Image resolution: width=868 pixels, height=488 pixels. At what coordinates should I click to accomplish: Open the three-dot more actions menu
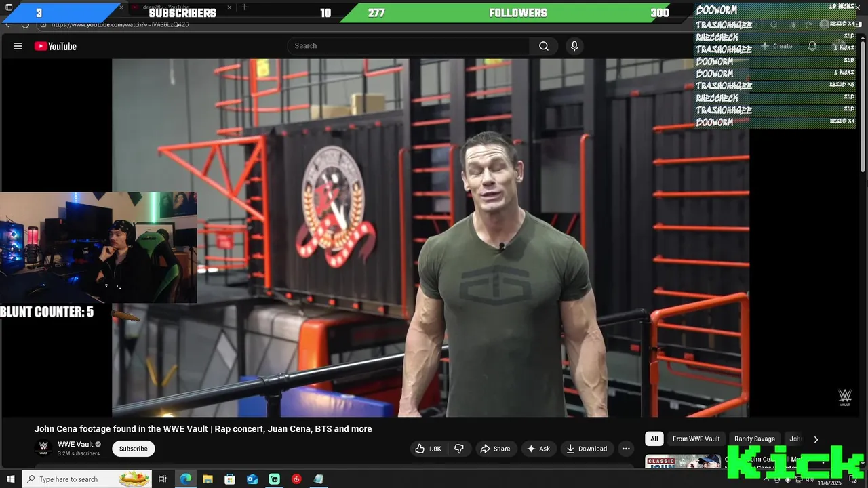pyautogui.click(x=626, y=449)
